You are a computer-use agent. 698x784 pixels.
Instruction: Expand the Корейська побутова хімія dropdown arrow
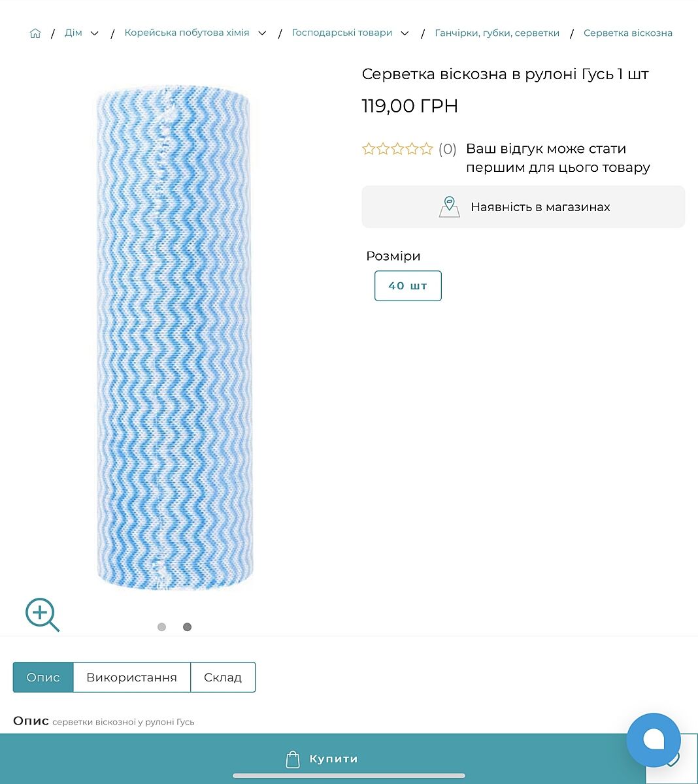click(262, 33)
